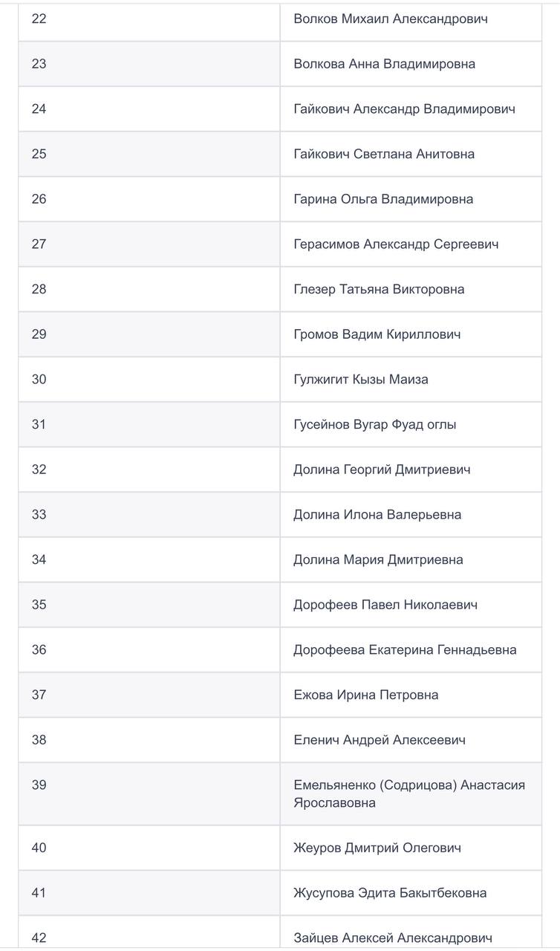This screenshot has width=560, height=951.
Task: Click Гайкович Александр Владимирович entry
Action: coord(404,109)
